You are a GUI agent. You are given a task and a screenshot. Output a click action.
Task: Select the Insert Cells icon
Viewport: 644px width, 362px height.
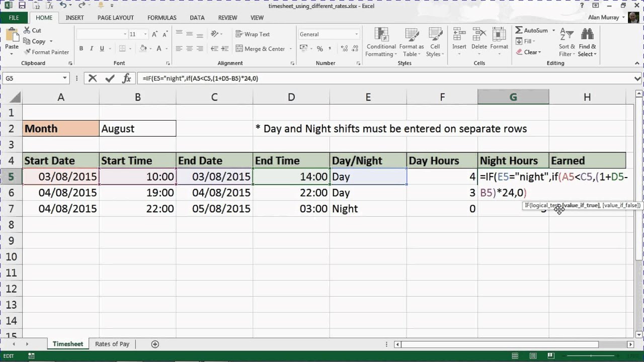pos(459,40)
